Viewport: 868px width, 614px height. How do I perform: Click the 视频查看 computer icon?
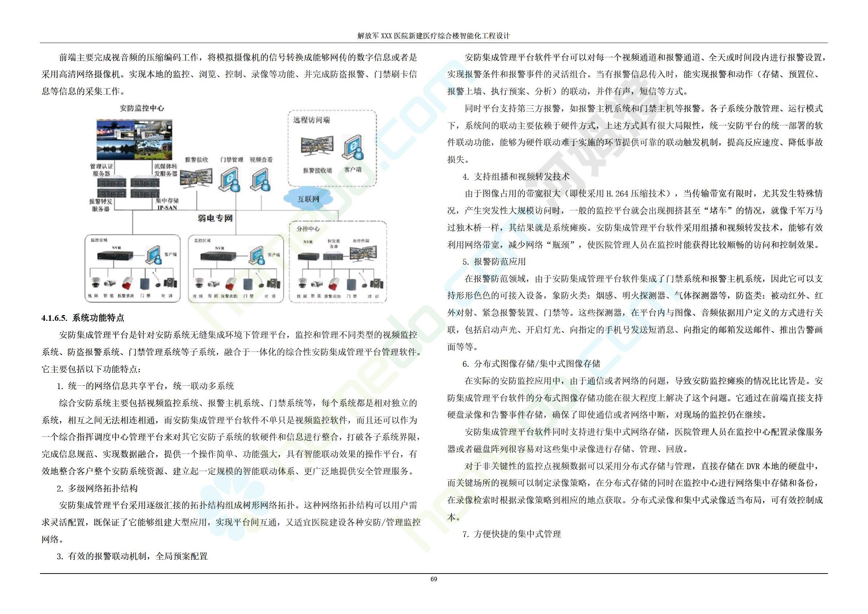(x=261, y=179)
